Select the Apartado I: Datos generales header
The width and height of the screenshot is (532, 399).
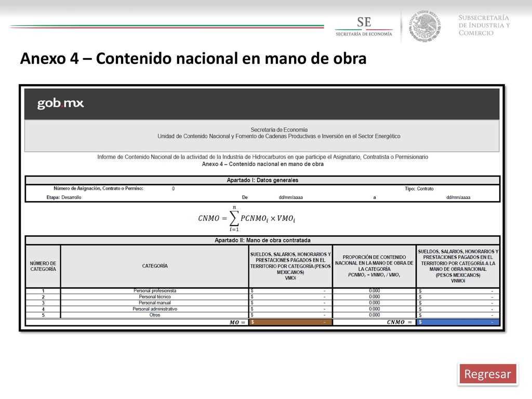click(262, 180)
